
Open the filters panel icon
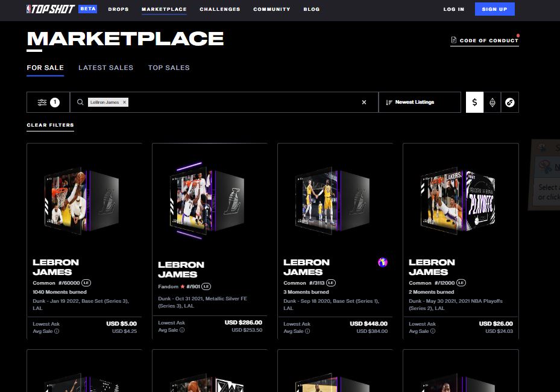[x=42, y=103]
